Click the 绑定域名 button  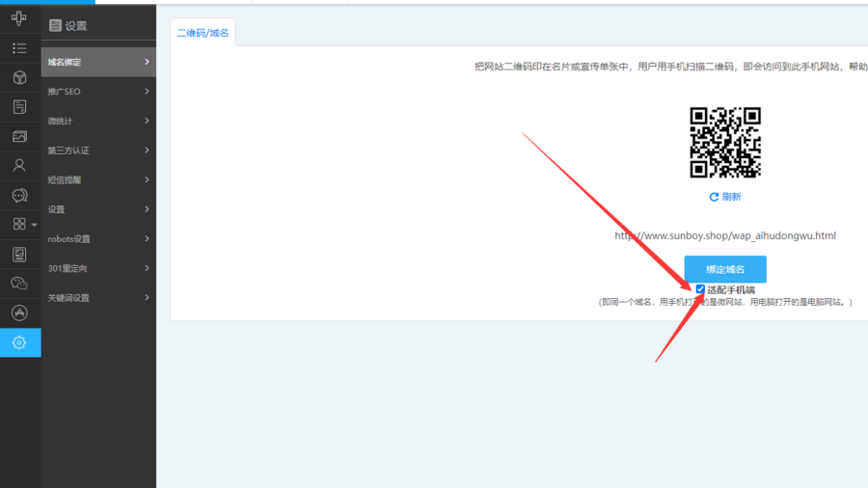click(725, 269)
